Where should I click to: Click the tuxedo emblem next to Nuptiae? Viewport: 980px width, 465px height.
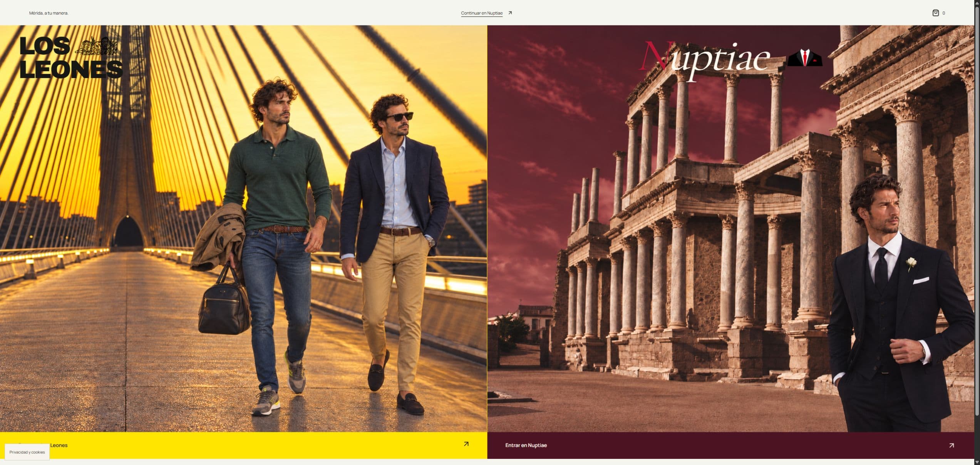point(805,58)
